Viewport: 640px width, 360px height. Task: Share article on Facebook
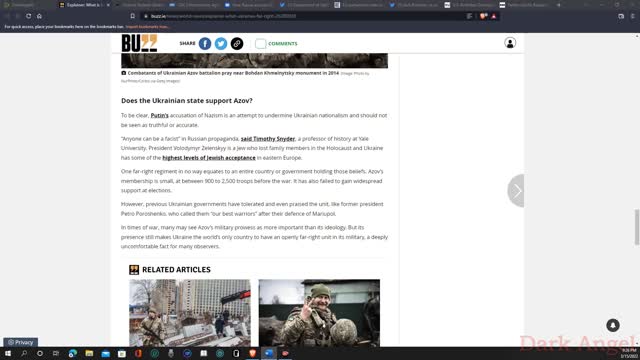click(205, 44)
